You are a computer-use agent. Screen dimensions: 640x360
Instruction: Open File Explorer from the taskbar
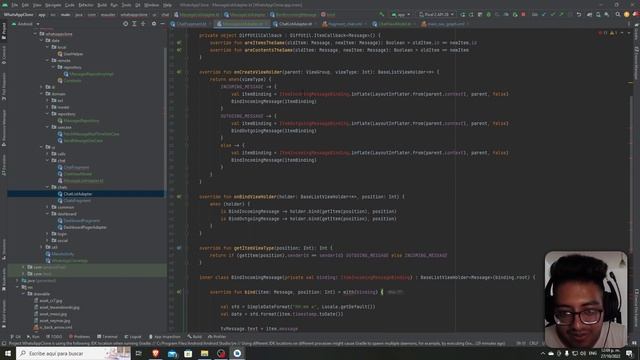[204, 353]
